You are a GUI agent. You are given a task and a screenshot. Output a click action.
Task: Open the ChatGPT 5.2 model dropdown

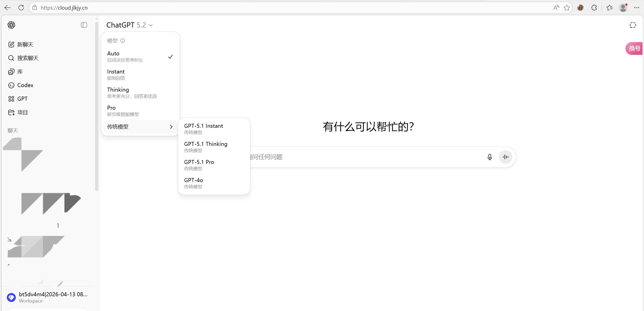tap(129, 25)
